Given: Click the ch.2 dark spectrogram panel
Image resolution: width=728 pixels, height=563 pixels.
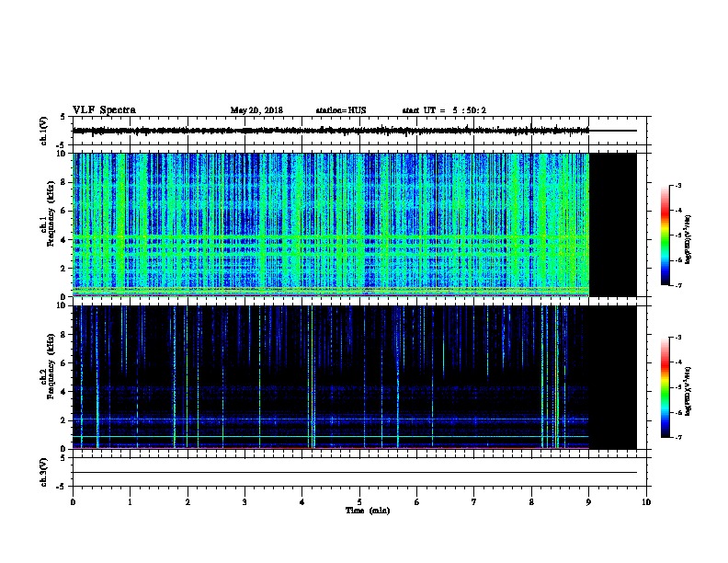Looking at the screenshot, I should (x=331, y=377).
